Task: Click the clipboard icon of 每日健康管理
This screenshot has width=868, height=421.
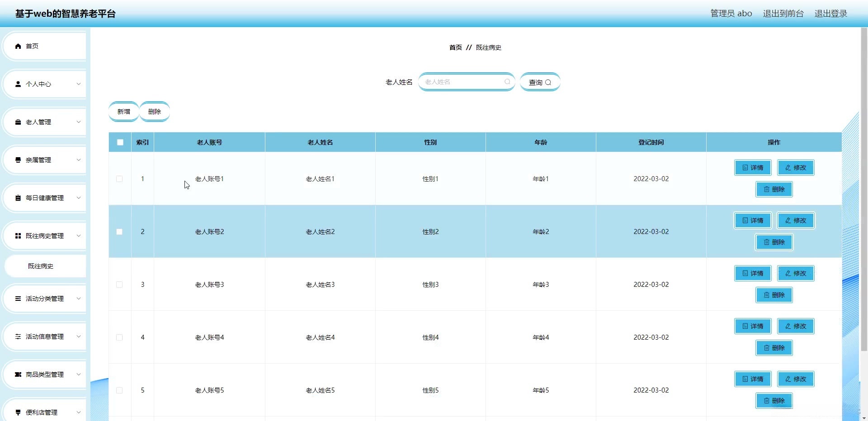Action: [18, 198]
